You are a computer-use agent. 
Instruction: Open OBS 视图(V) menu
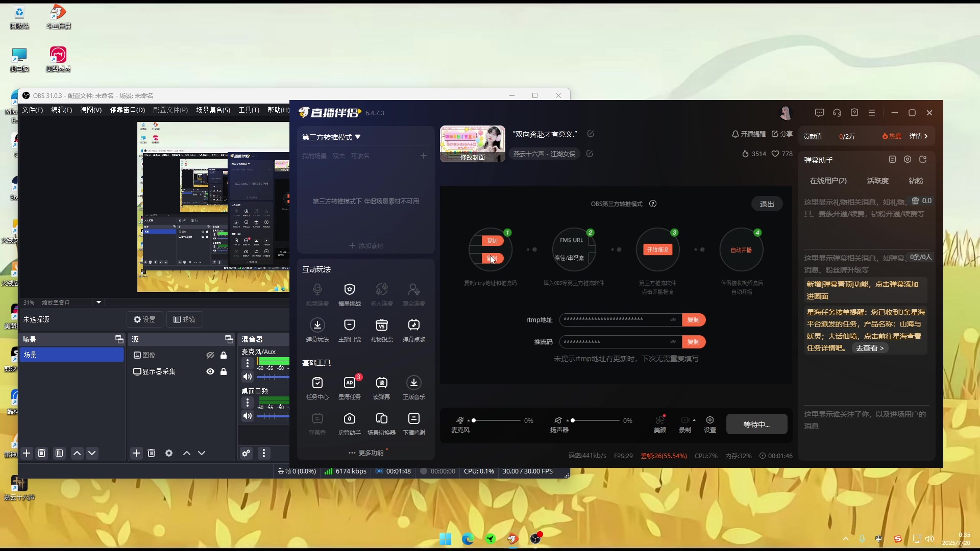pos(91,110)
